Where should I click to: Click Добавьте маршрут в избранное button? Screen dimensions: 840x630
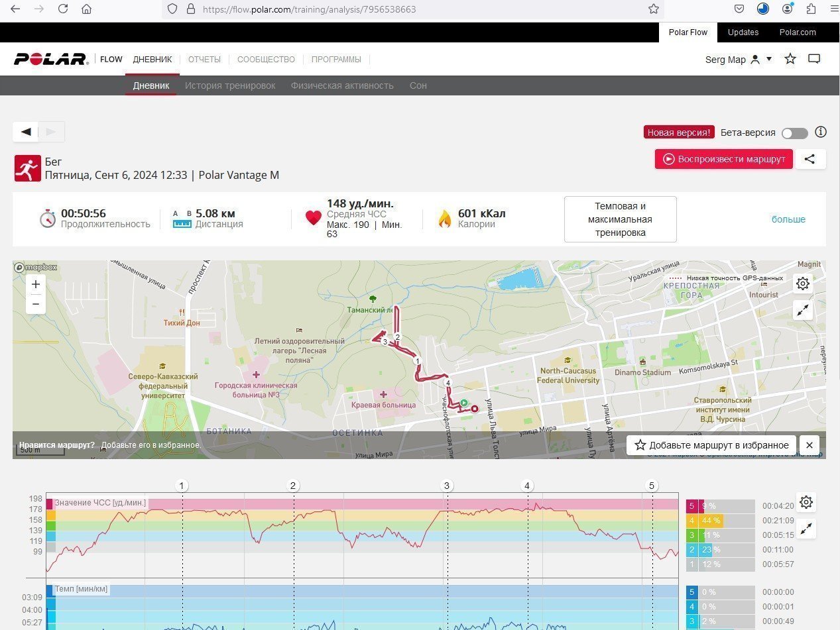(x=711, y=445)
